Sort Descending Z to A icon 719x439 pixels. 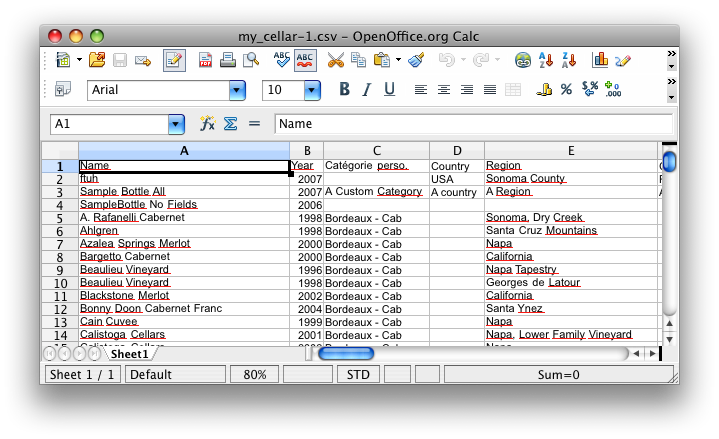569,60
